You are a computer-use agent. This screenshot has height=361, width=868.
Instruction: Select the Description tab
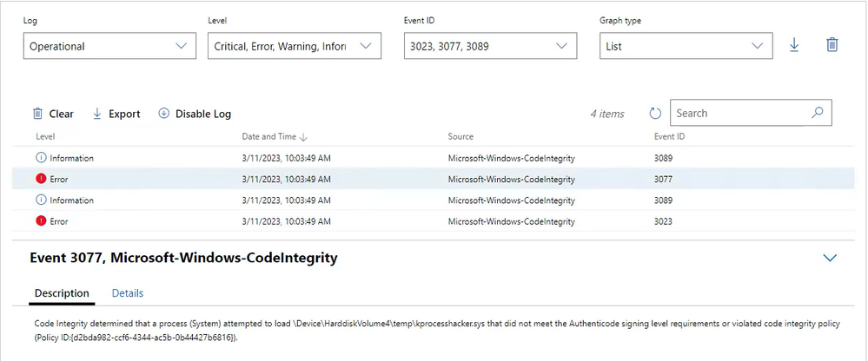click(x=62, y=293)
